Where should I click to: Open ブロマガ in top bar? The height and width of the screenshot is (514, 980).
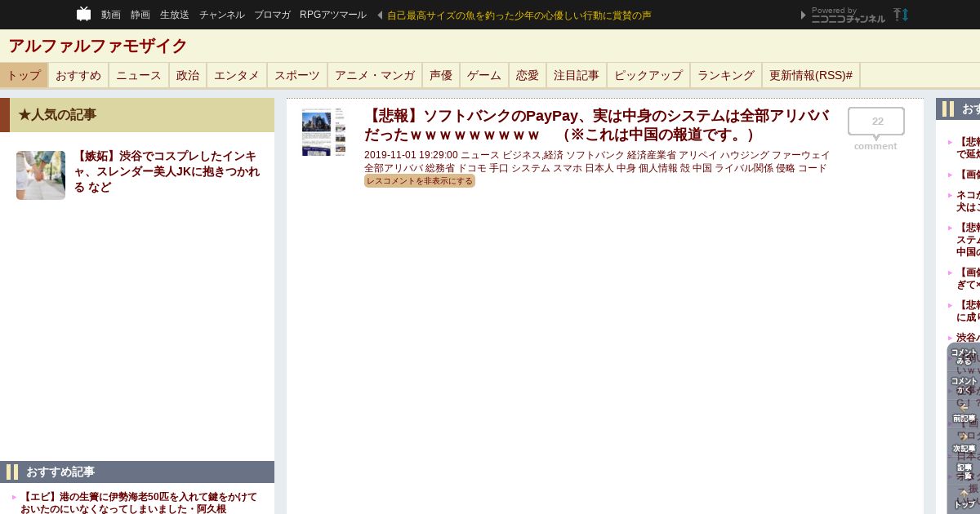[272, 15]
